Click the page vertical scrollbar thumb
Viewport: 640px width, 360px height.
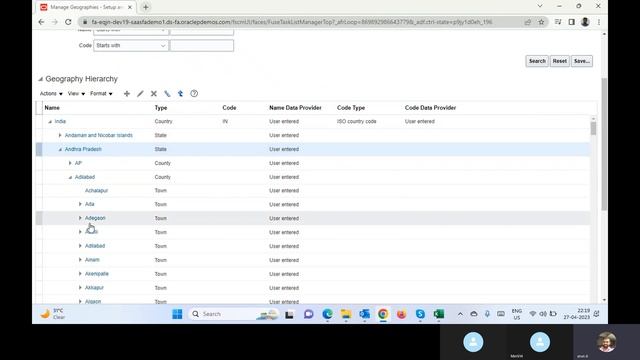[604, 144]
